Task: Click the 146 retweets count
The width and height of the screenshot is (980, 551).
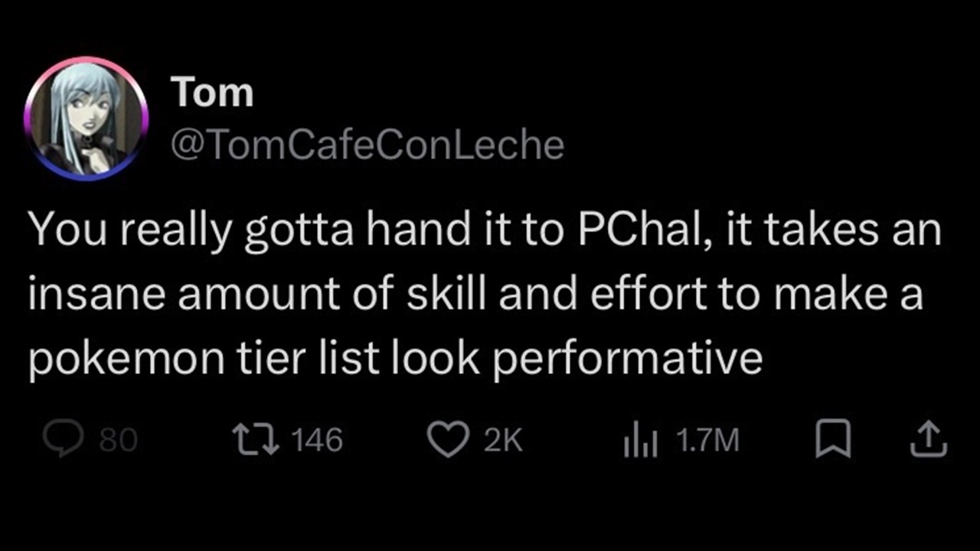Action: pos(317,439)
